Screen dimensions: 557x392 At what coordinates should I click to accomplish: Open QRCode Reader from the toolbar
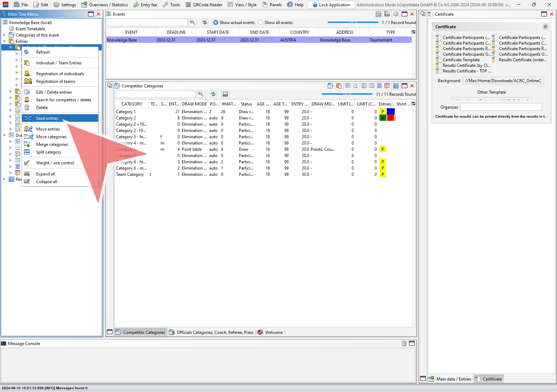point(204,5)
